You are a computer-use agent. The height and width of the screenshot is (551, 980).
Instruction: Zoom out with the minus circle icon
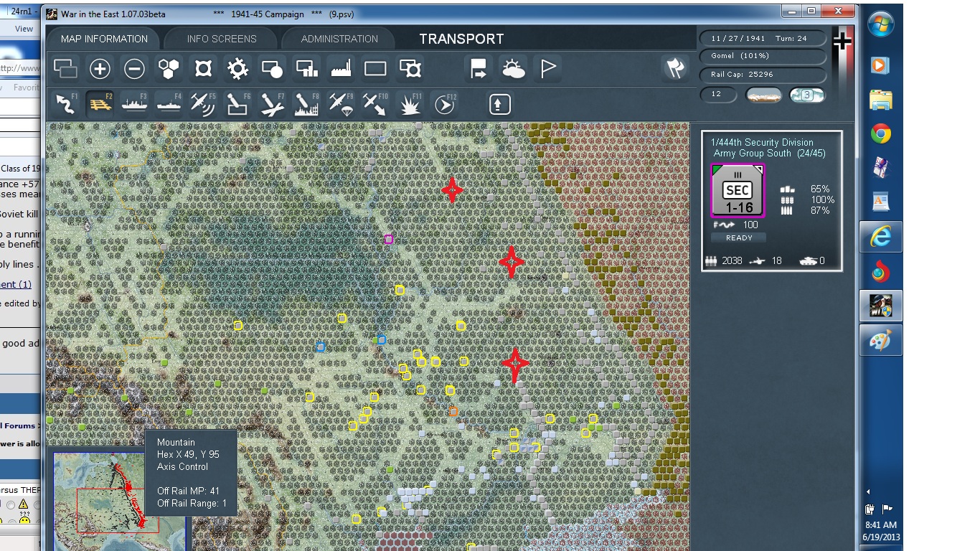coord(134,68)
